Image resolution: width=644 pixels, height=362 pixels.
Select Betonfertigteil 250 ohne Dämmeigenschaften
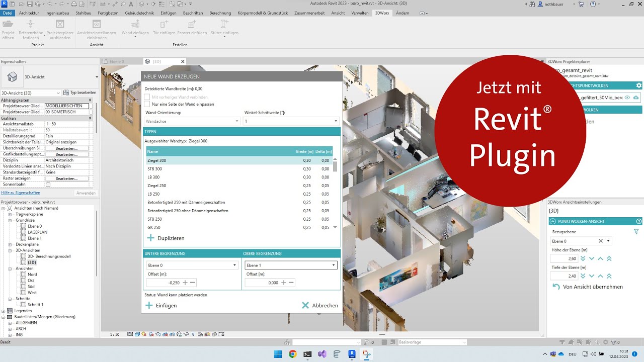pos(239,211)
